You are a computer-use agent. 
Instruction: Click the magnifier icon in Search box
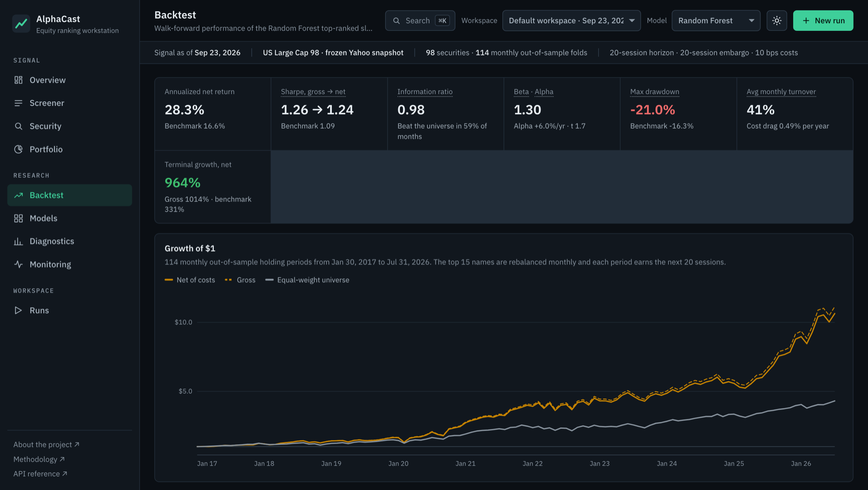tap(396, 21)
